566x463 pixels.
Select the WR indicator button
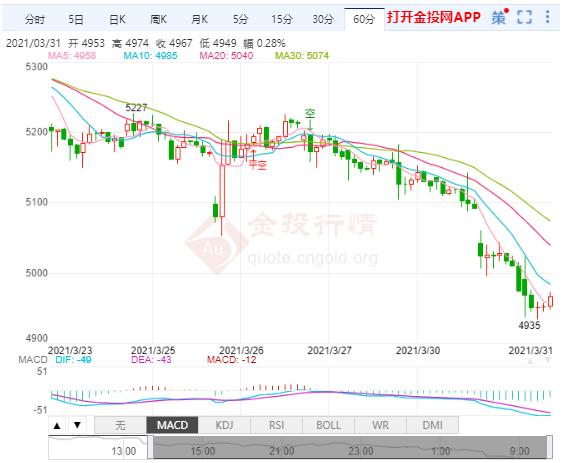pyautogui.click(x=380, y=425)
